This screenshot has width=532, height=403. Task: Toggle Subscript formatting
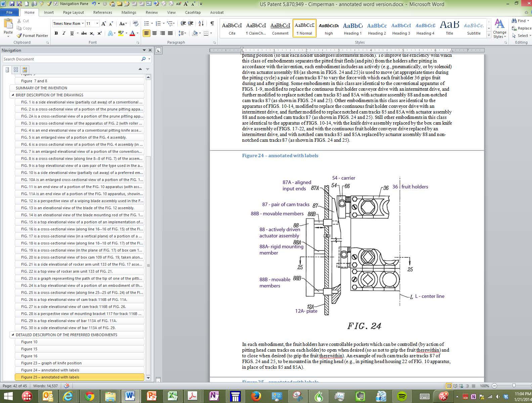click(92, 33)
